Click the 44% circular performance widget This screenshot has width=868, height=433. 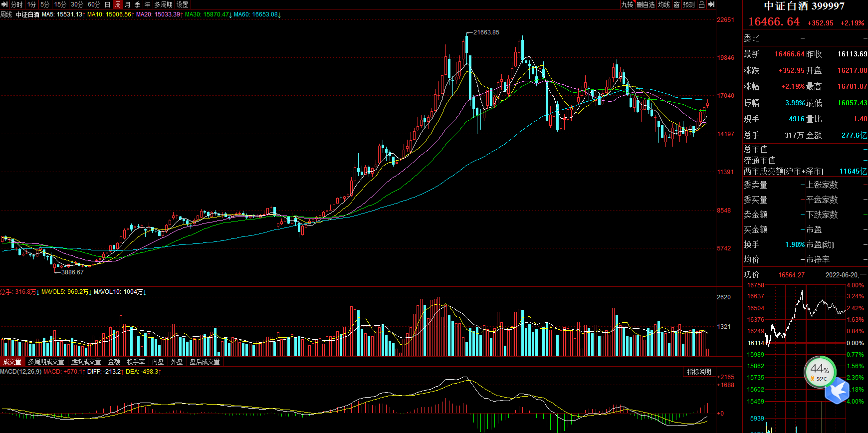coord(820,371)
